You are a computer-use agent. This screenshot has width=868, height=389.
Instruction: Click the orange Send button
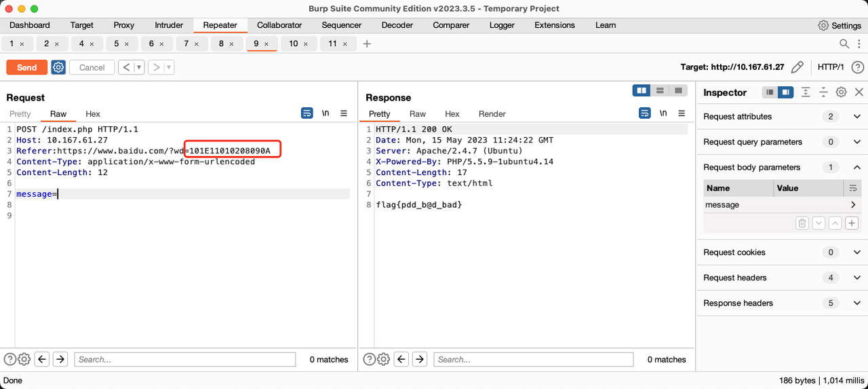[x=27, y=67]
